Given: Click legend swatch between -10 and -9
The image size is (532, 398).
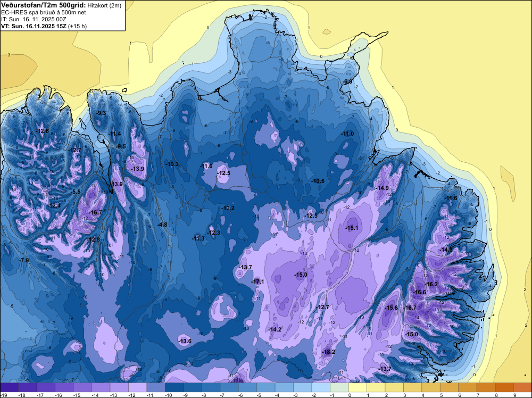Looking at the screenshot, I should pyautogui.click(x=174, y=387).
